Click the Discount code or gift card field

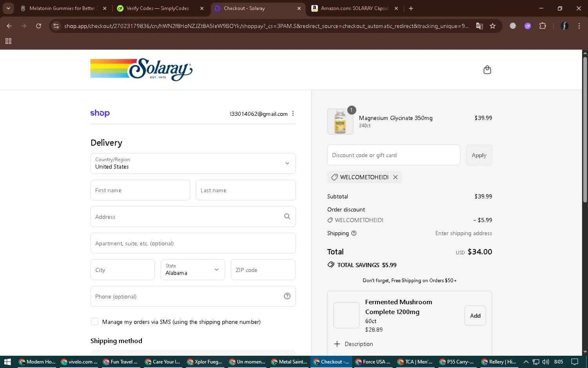pos(394,155)
